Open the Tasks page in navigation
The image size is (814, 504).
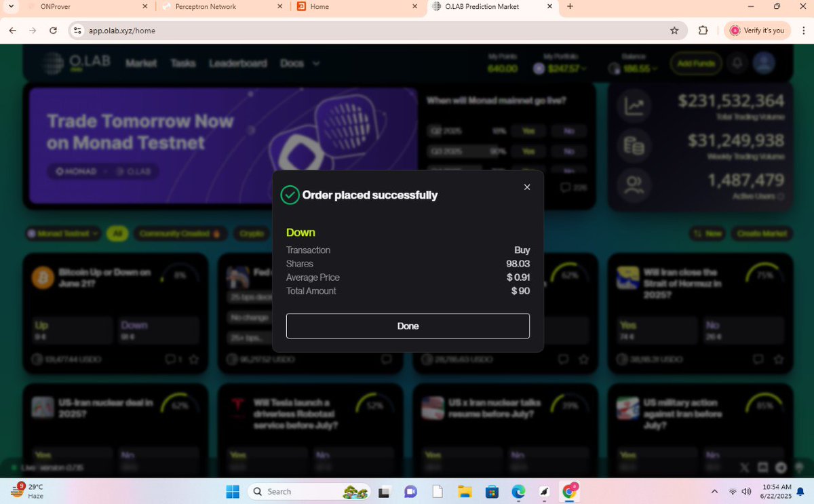tap(182, 63)
